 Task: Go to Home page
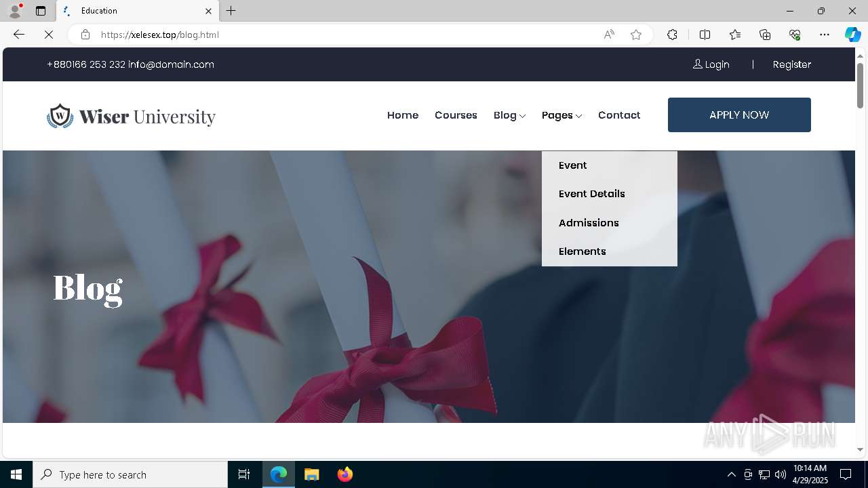pyautogui.click(x=403, y=115)
